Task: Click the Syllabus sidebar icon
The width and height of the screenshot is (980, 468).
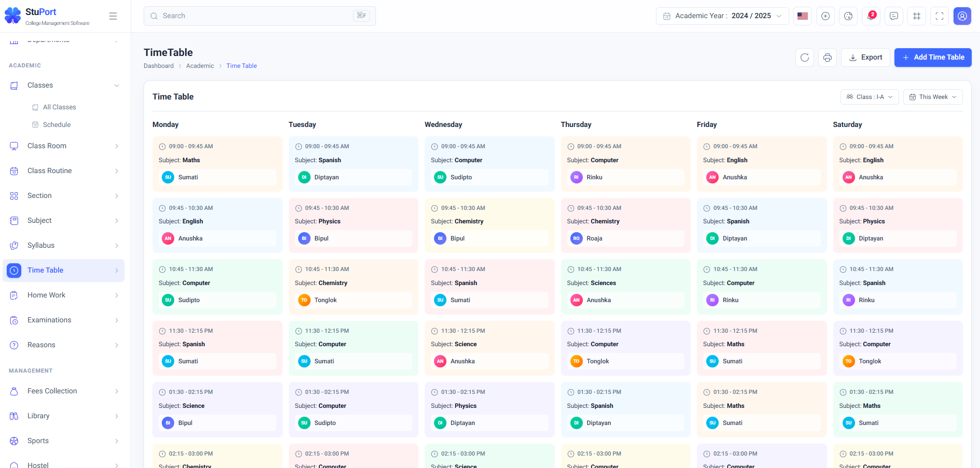Action: tap(14, 246)
